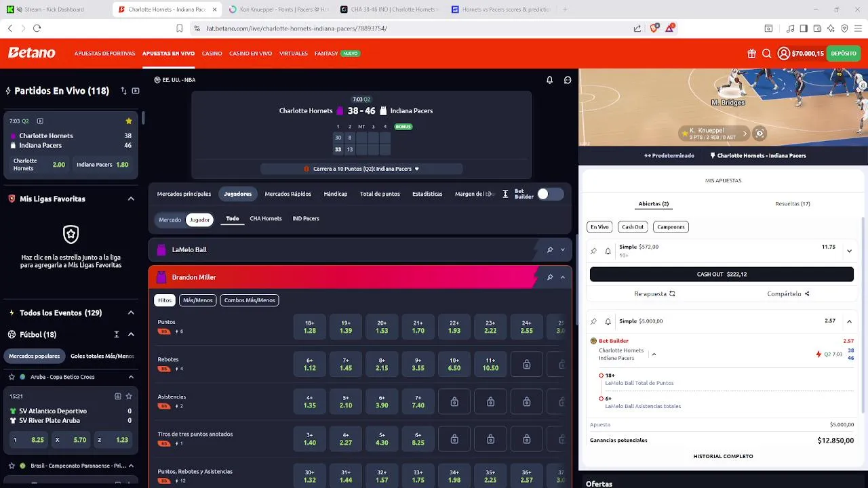Click the green Depósito button
This screenshot has width=868, height=488.
click(844, 54)
